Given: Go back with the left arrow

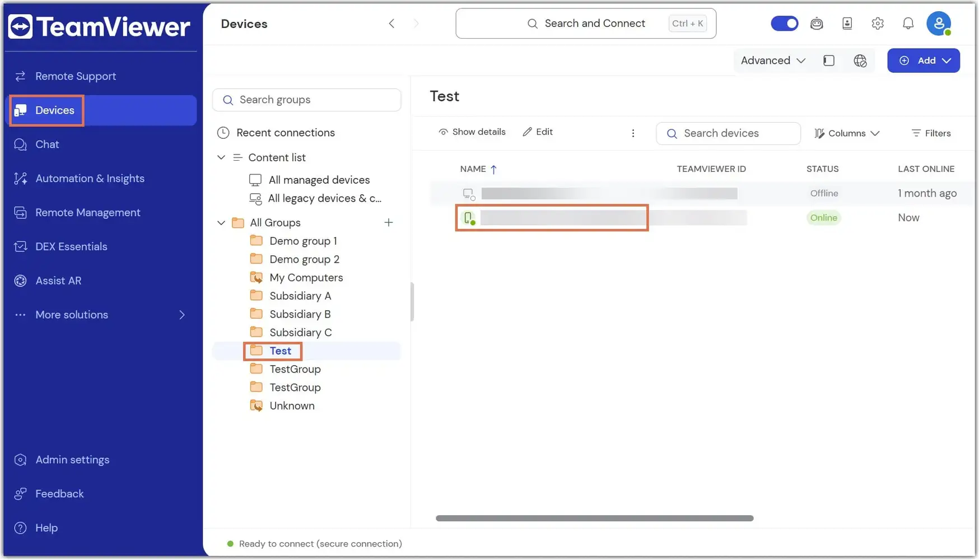Looking at the screenshot, I should pos(391,24).
